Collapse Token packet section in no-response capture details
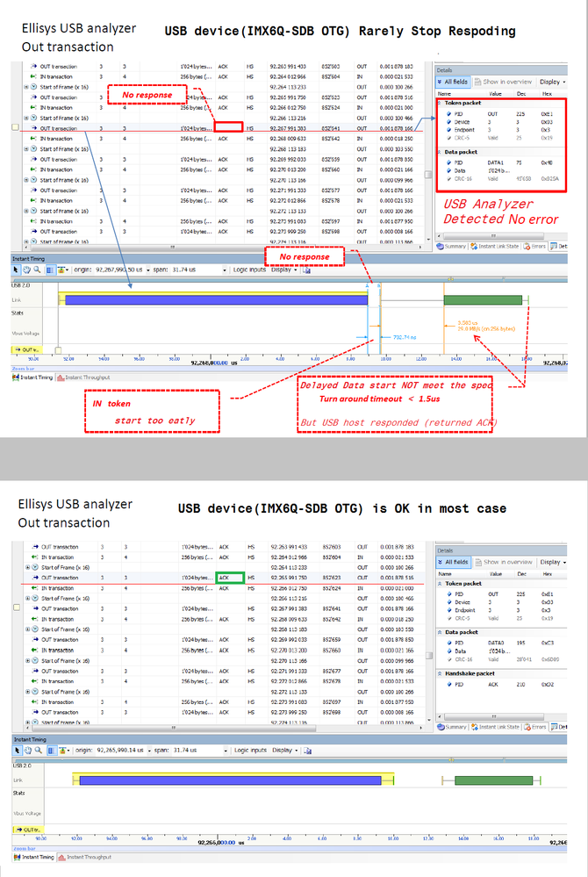 440,103
